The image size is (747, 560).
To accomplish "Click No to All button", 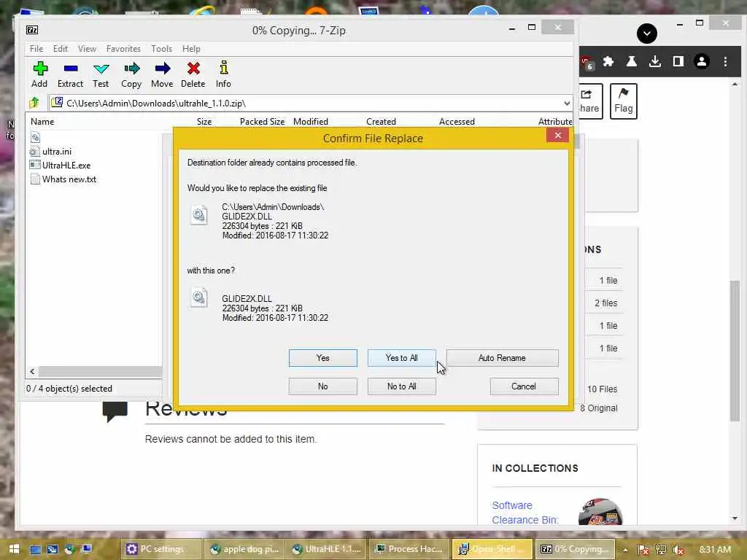I will pos(401,386).
